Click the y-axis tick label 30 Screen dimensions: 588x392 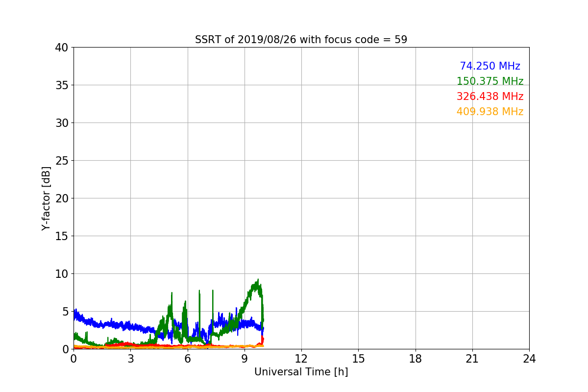[x=62, y=123]
